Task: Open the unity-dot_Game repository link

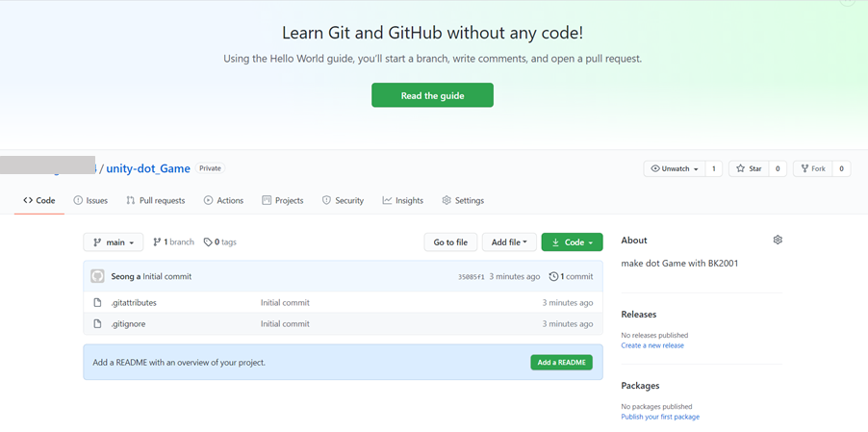Action: pos(148,168)
